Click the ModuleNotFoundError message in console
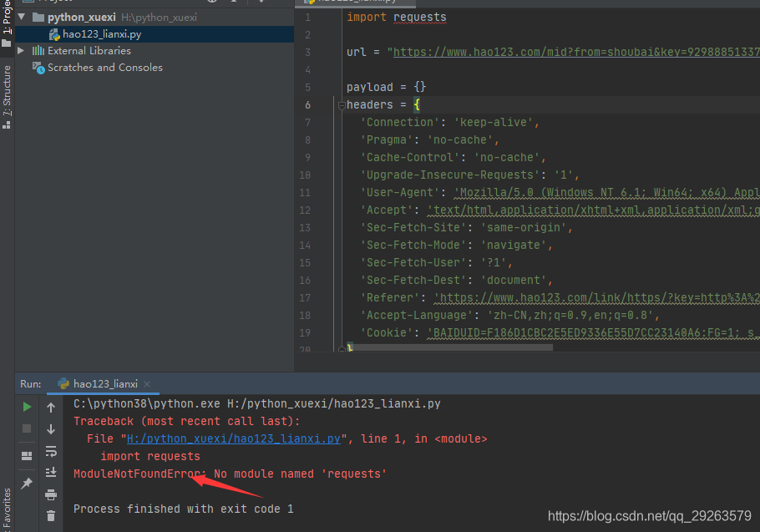Screen dimensions: 760x532 click(230, 474)
